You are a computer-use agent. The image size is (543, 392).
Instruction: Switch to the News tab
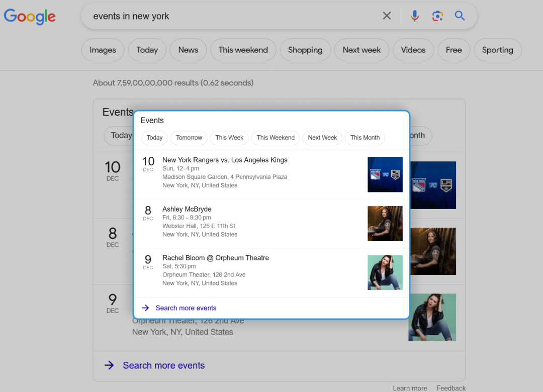tap(188, 50)
